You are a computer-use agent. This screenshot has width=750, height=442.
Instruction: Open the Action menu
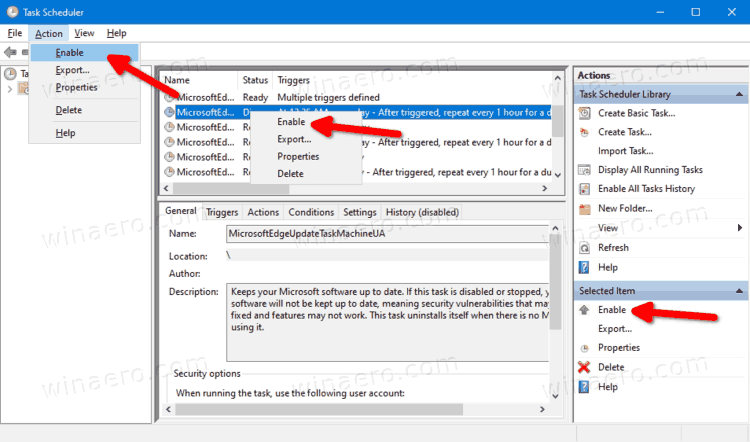point(49,33)
